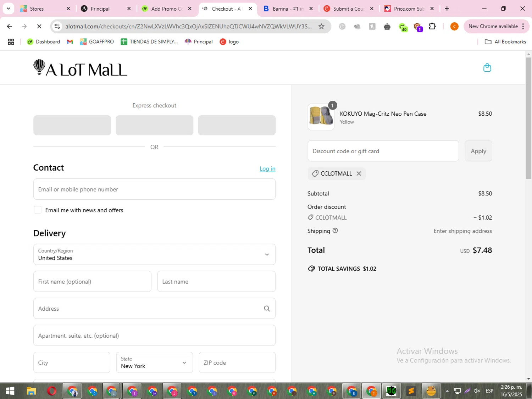The height and width of the screenshot is (399, 532).
Task: Expand the Country/Region dropdown
Action: [154, 254]
